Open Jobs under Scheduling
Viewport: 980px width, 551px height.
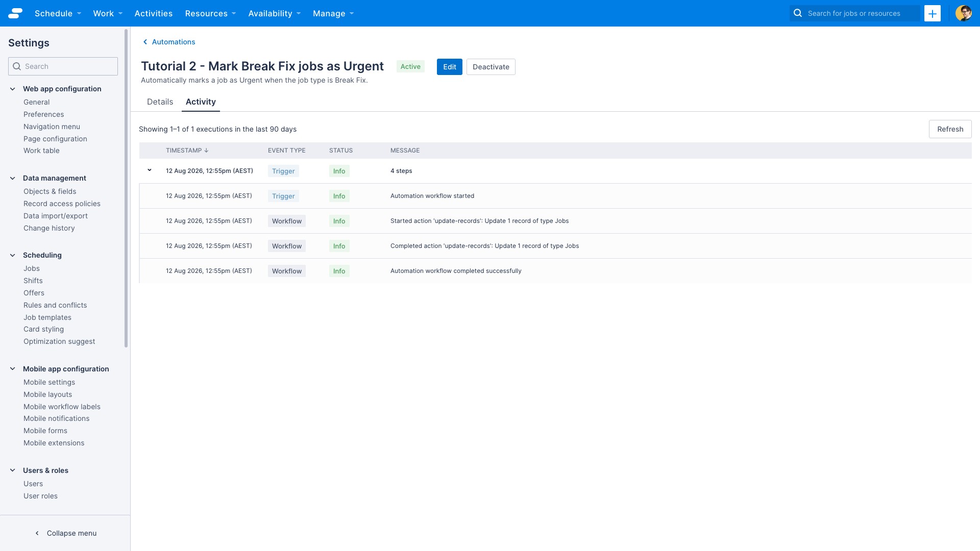[x=32, y=268]
